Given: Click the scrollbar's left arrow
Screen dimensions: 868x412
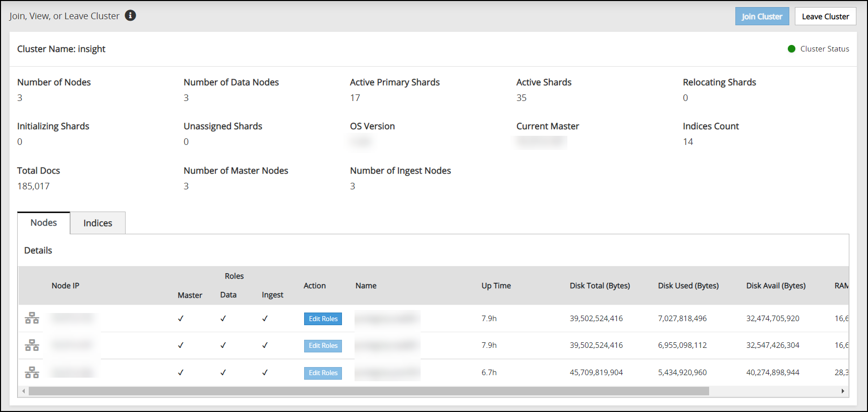Looking at the screenshot, I should coord(23,391).
